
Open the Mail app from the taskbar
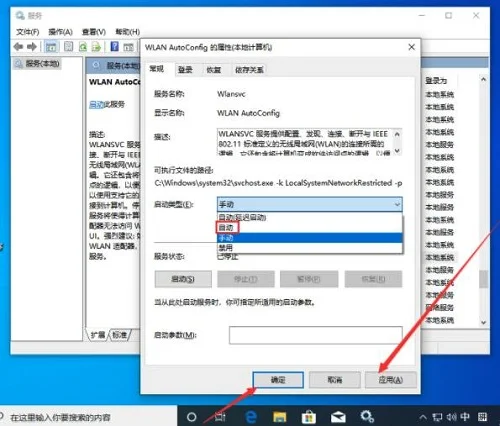[338, 417]
